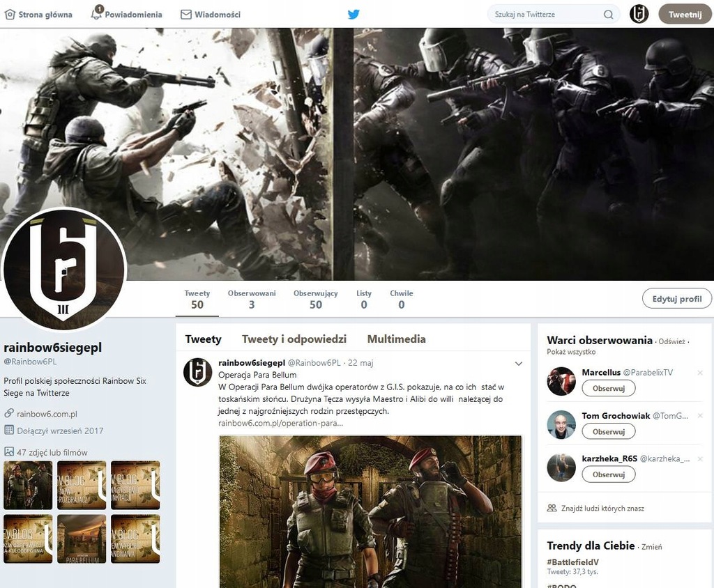Screen dimensions: 714x588
Task: Click Zmień in Trendy dla Ciebie
Action: (x=652, y=547)
